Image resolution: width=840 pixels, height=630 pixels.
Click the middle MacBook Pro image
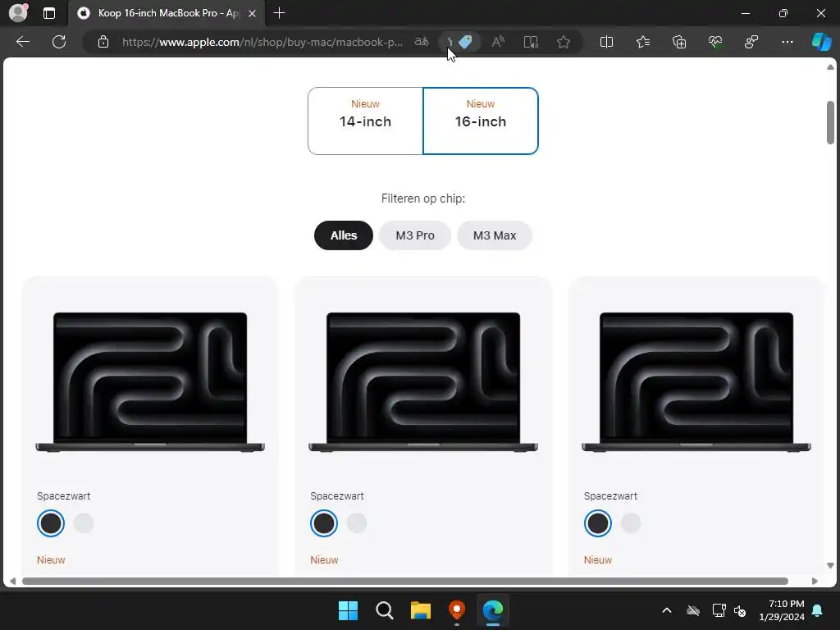[x=423, y=382]
